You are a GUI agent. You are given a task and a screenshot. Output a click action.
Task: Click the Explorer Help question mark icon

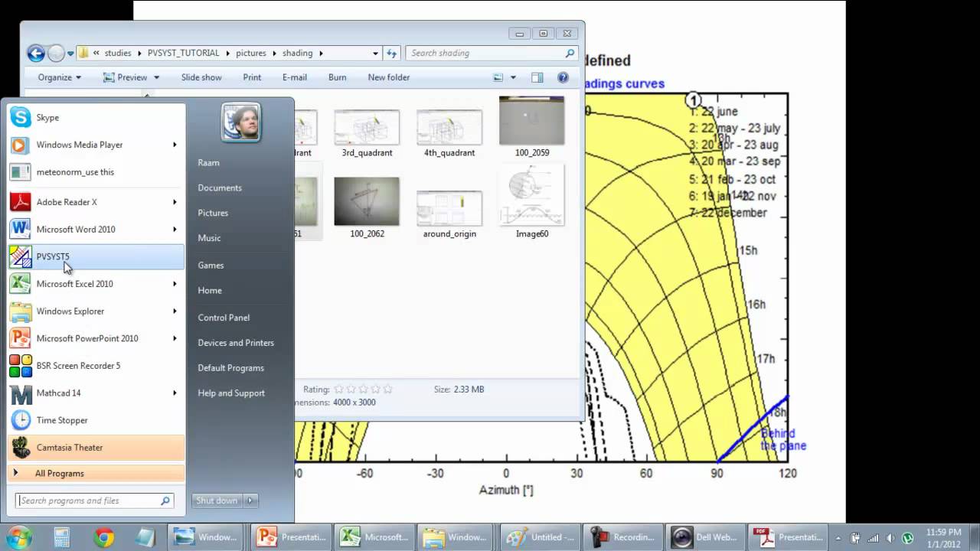[x=563, y=77]
